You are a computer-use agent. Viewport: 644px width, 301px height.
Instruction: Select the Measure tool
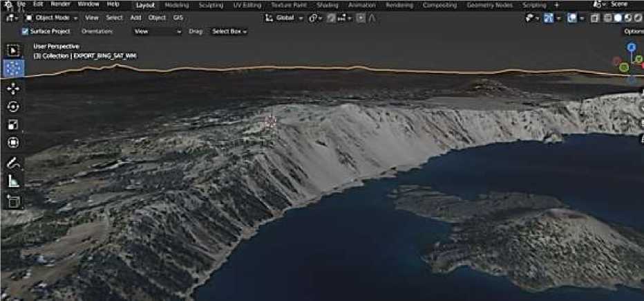[13, 181]
